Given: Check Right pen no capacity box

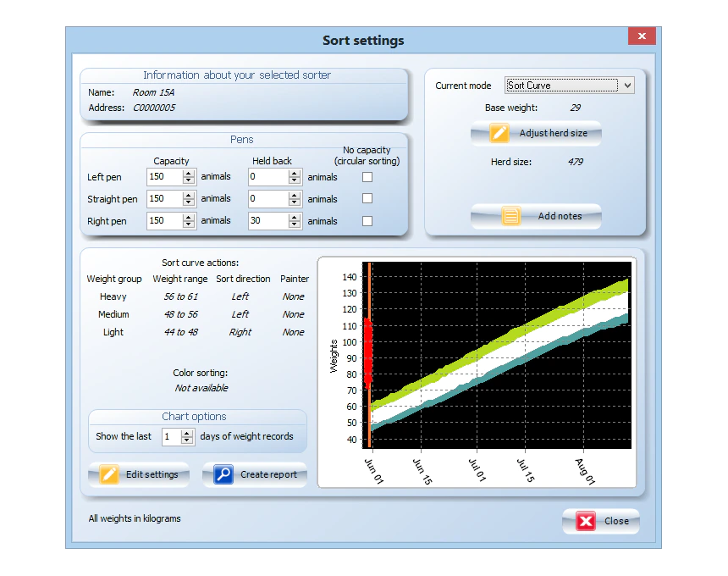Looking at the screenshot, I should (x=367, y=221).
